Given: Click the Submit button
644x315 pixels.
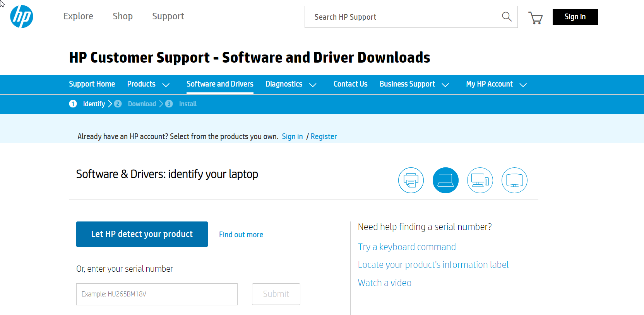Looking at the screenshot, I should click(x=276, y=294).
